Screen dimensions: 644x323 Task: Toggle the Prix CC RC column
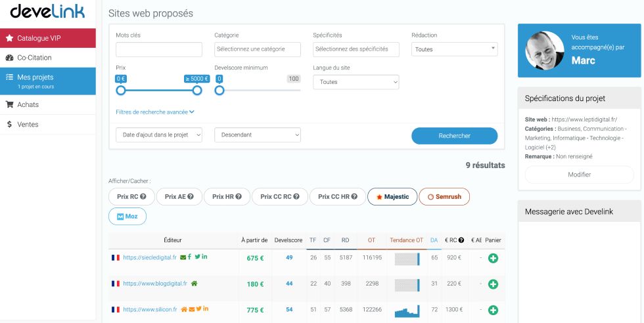click(280, 196)
